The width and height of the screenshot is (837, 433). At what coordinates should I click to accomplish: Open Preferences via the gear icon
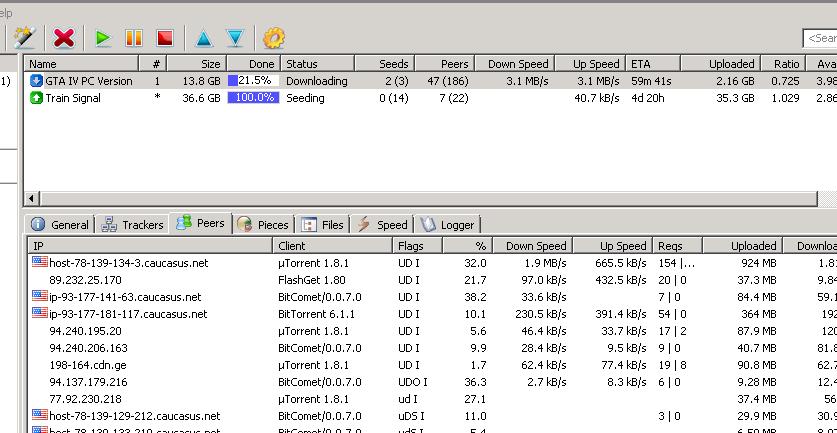274,38
